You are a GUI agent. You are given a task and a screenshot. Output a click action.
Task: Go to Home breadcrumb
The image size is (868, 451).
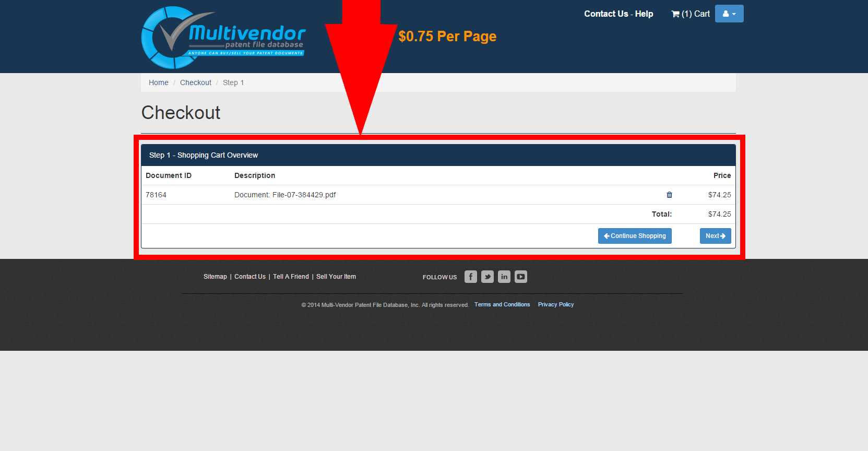pyautogui.click(x=158, y=82)
